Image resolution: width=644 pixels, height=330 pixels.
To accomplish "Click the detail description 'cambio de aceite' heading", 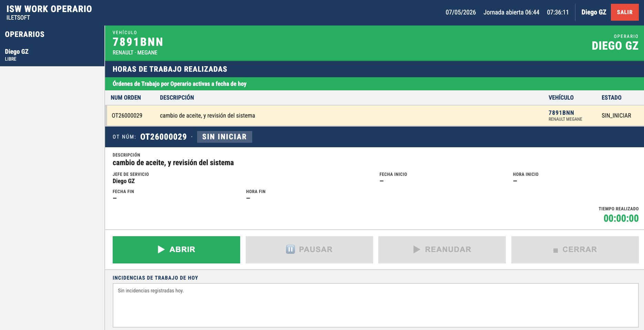I will (173, 163).
